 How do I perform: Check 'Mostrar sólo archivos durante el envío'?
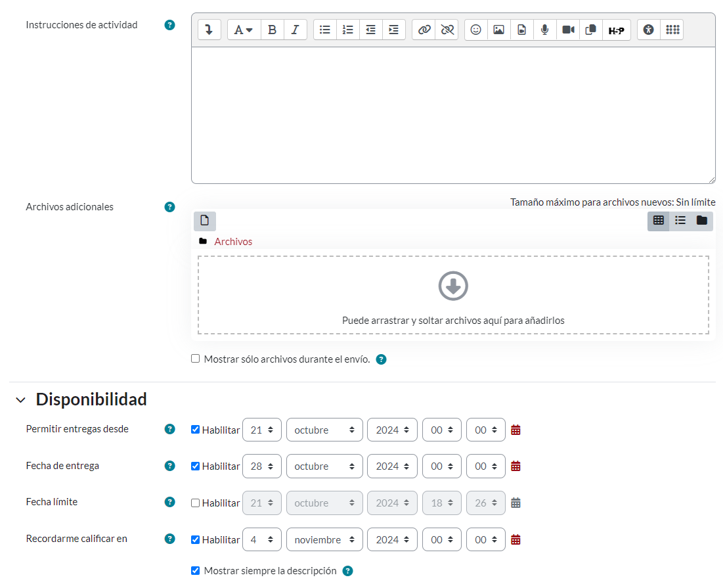[x=195, y=359]
